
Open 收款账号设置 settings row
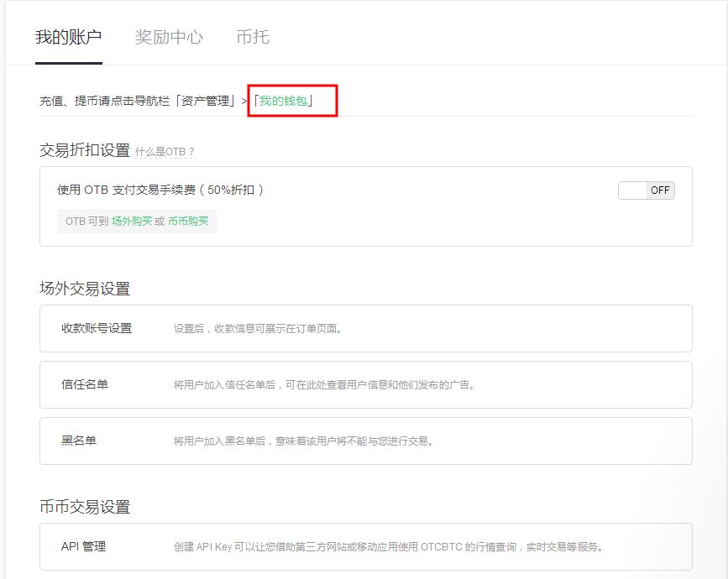point(97,328)
